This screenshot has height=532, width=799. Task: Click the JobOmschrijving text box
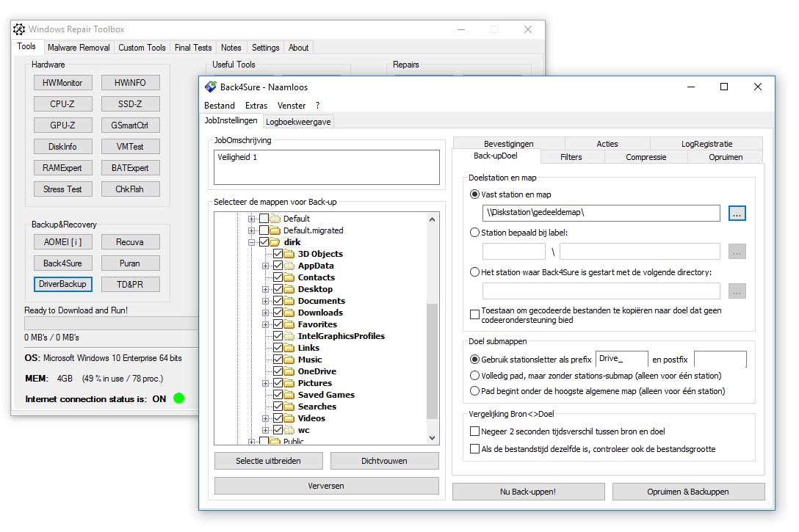pyautogui.click(x=327, y=167)
